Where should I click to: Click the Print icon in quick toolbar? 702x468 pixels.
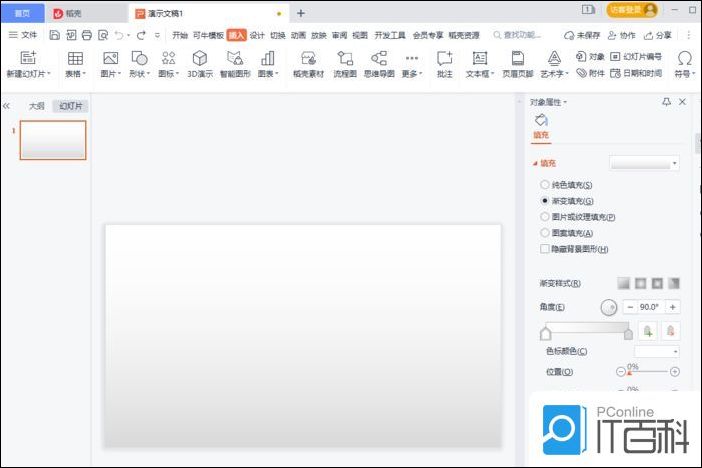pyautogui.click(x=87, y=35)
